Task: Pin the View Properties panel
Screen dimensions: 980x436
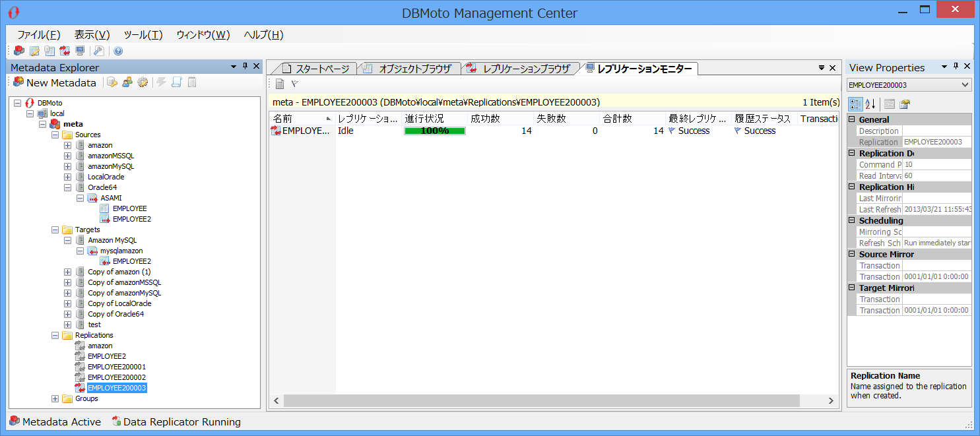Action: [x=956, y=67]
